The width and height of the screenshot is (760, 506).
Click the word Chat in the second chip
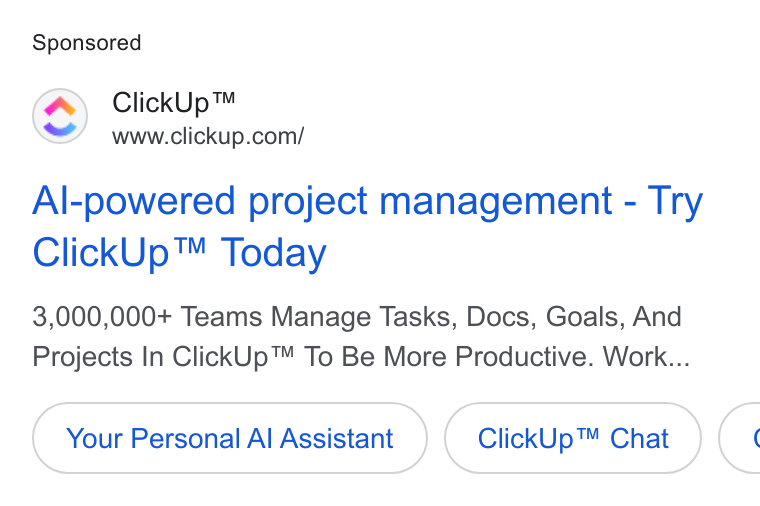tap(639, 439)
